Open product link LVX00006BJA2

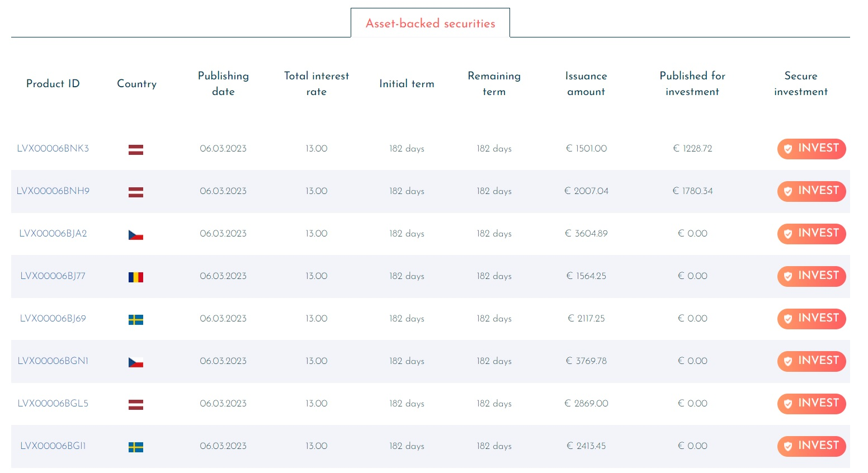tap(53, 234)
